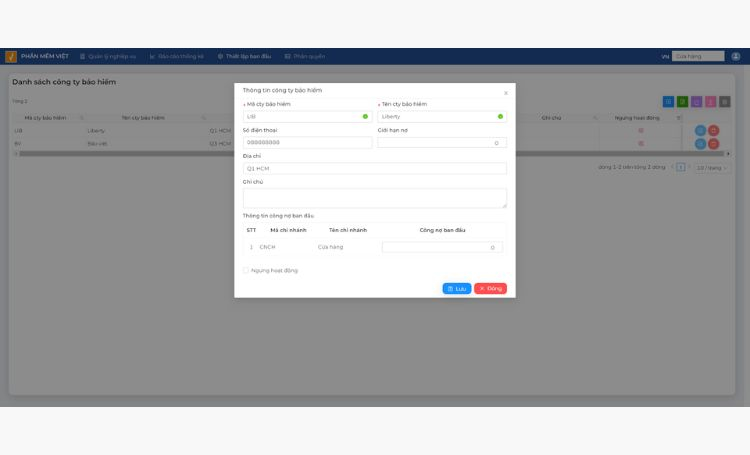Viewport: 750px width, 455px height.
Task: Close the insurance company dialog with X
Action: (506, 93)
